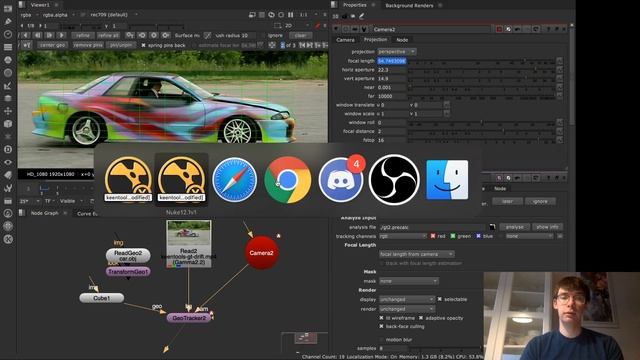Select the Viewer1 tab
This screenshot has height=360, width=640.
pos(40,5)
